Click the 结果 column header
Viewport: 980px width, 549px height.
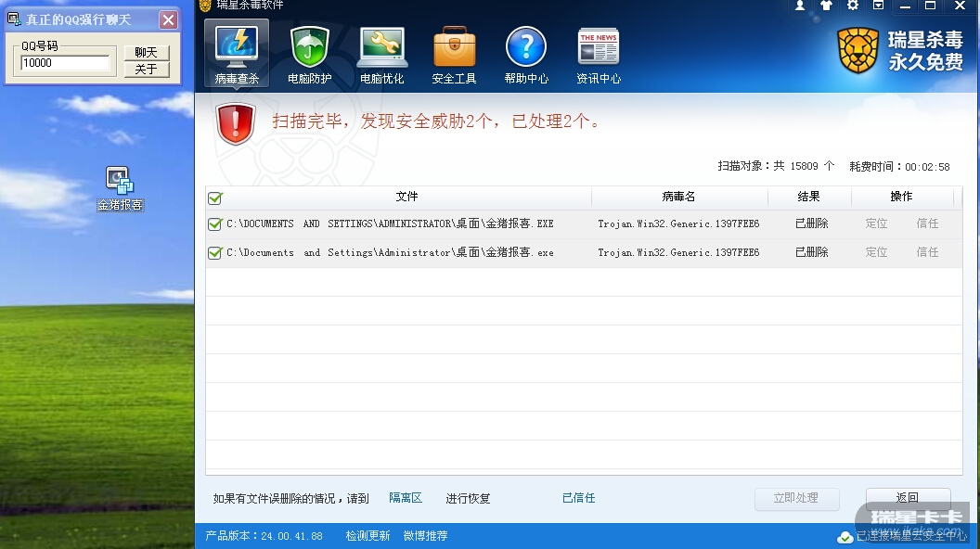point(808,197)
